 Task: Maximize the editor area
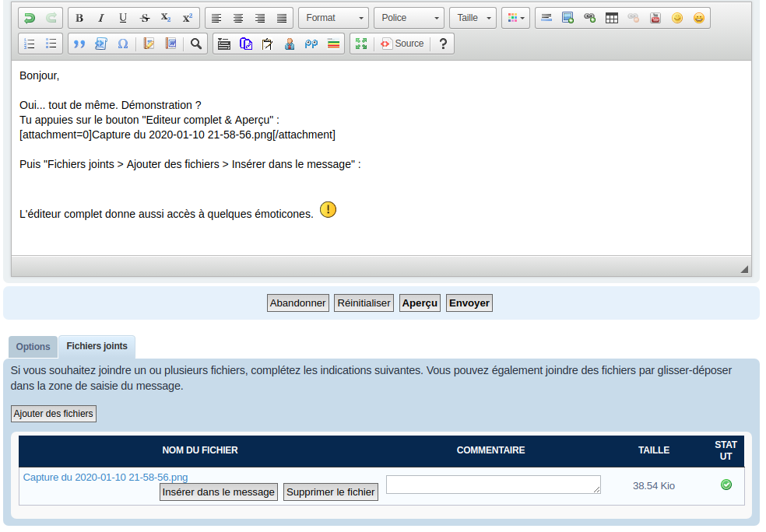coord(360,44)
